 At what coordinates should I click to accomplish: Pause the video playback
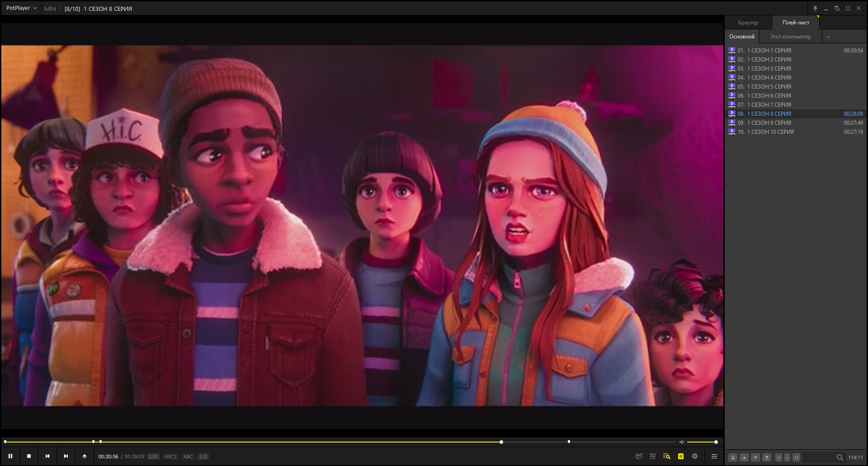(10, 456)
